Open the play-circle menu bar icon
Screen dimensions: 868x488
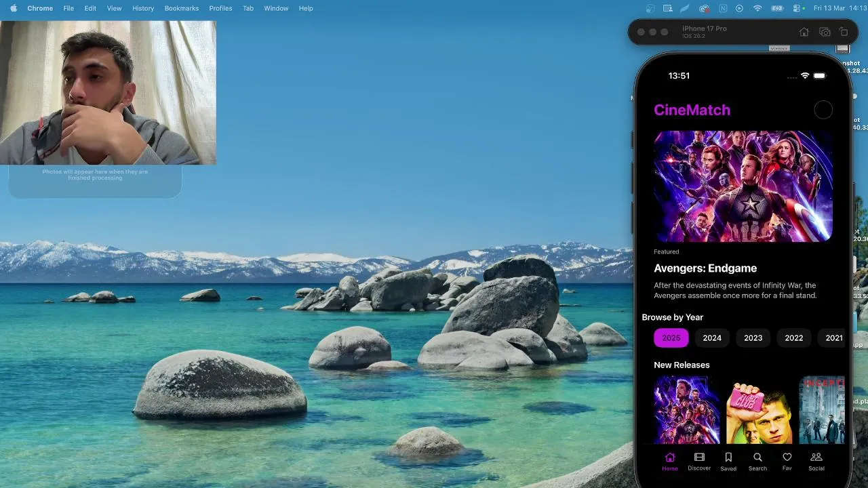click(x=739, y=8)
